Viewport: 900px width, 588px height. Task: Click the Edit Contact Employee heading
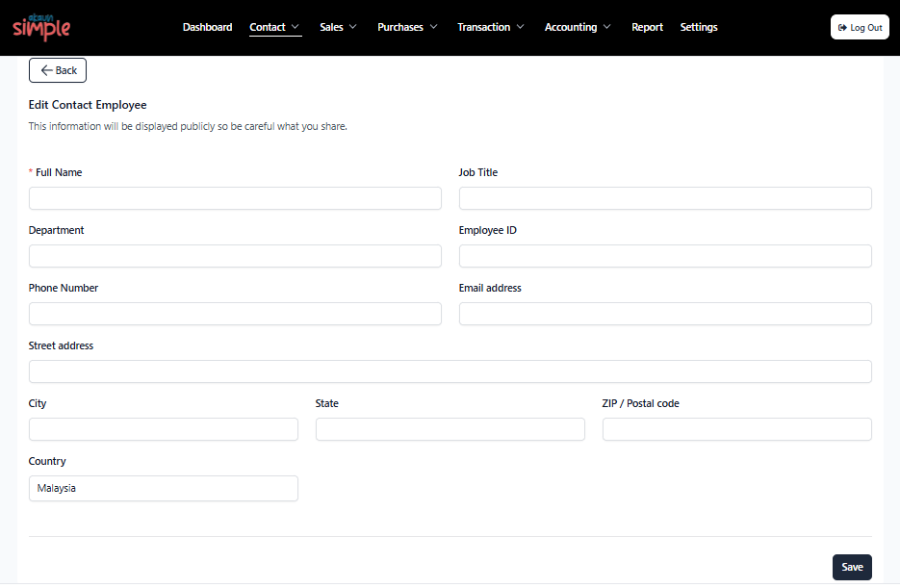pyautogui.click(x=88, y=104)
